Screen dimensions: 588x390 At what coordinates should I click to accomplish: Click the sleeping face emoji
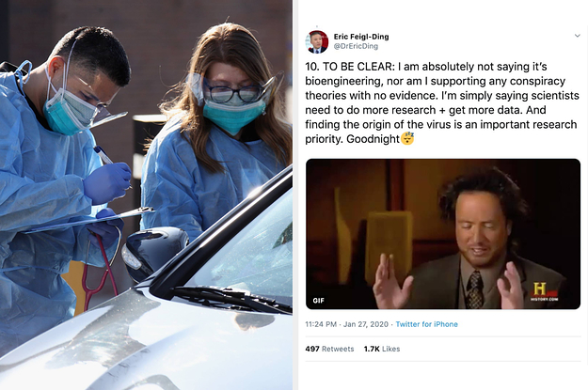pos(407,138)
